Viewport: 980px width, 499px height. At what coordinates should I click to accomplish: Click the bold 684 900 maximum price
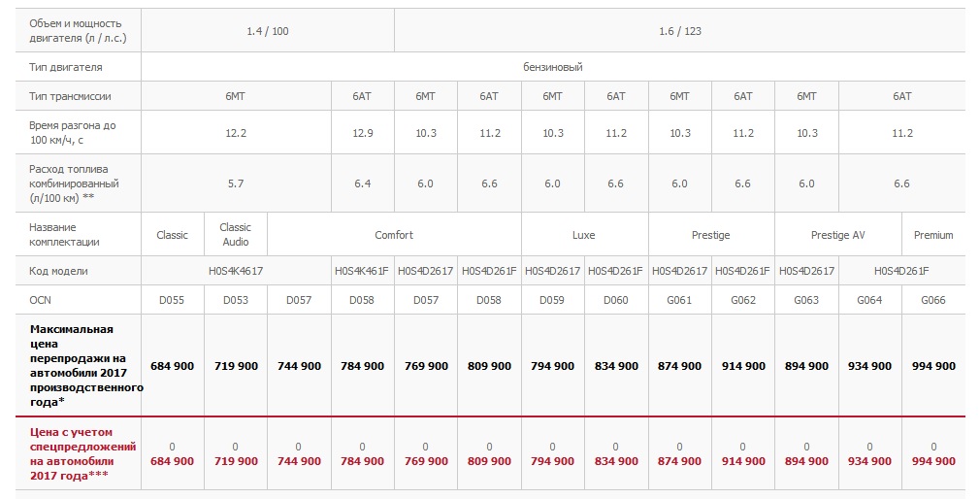173,366
